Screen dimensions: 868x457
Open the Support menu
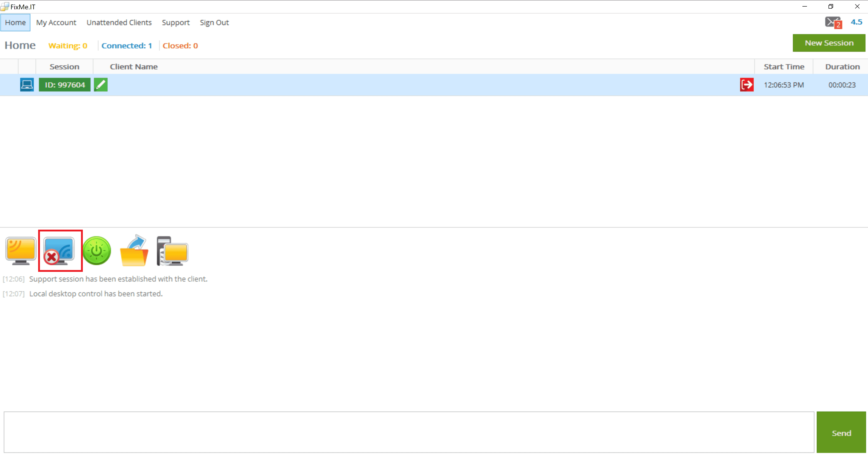click(x=176, y=23)
